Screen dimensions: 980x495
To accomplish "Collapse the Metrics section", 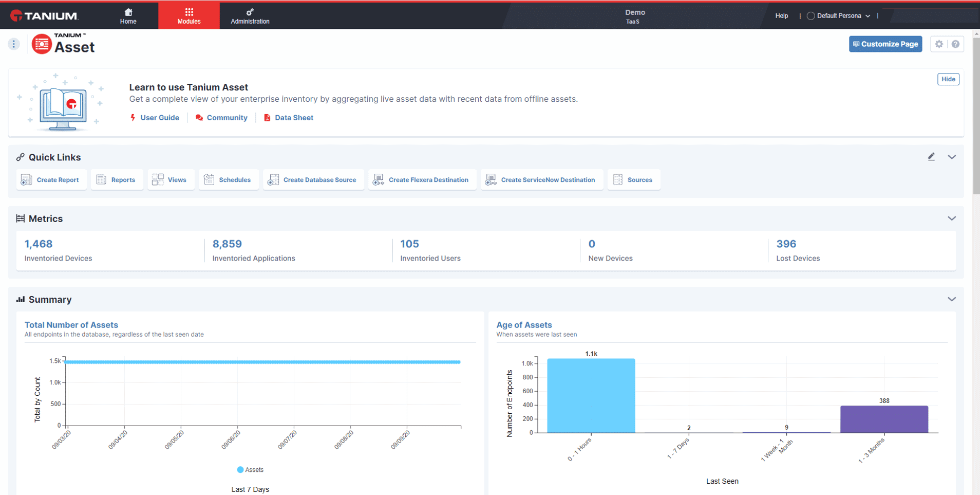I will pos(952,218).
